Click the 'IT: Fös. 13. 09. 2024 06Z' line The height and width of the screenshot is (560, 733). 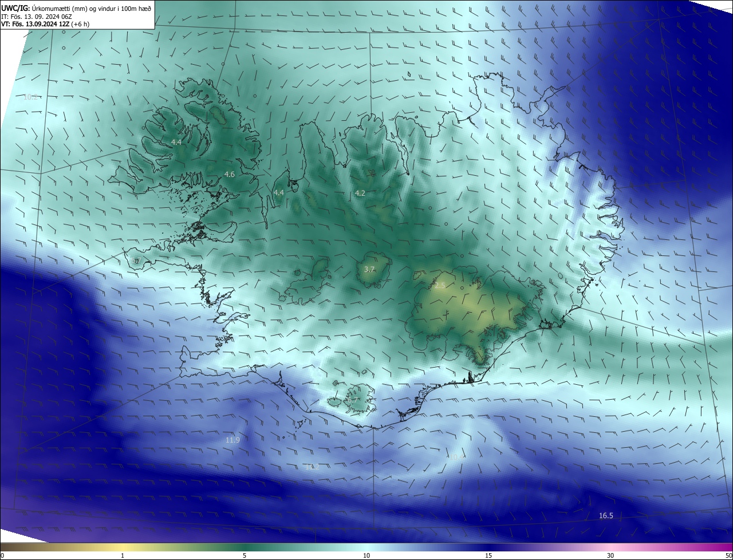click(36, 17)
